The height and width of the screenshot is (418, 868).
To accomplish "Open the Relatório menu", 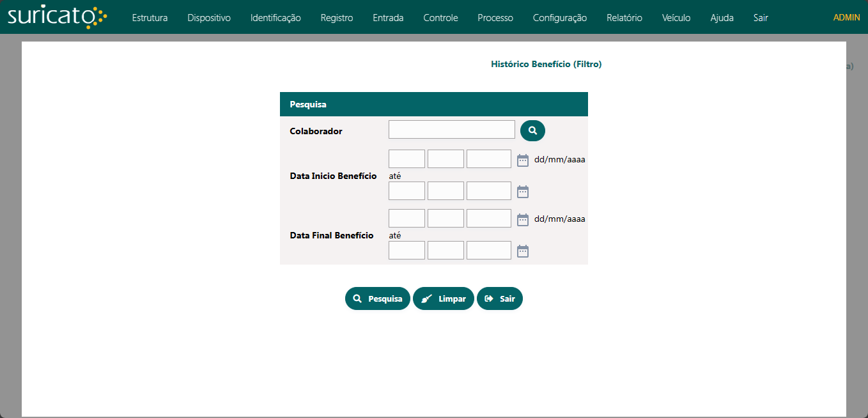I will click(624, 18).
